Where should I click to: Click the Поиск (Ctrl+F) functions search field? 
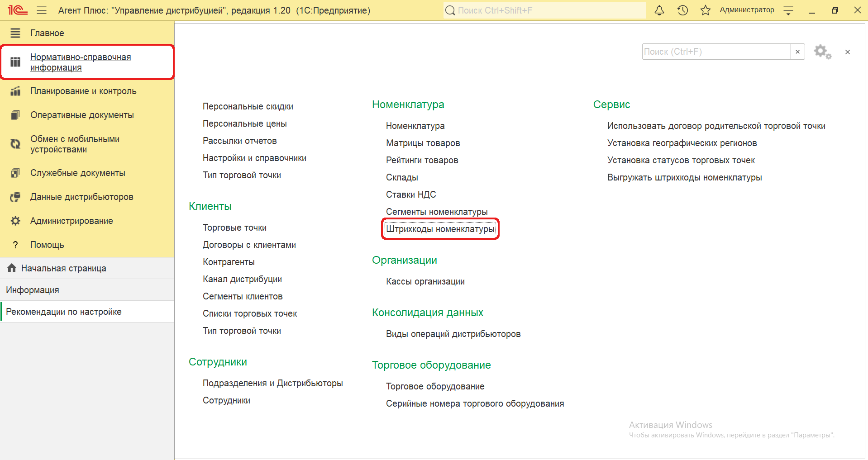click(x=716, y=52)
